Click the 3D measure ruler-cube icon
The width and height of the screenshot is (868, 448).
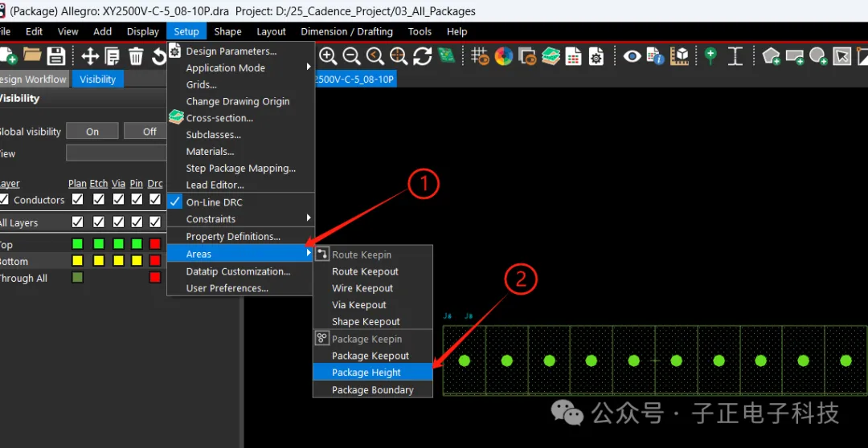679,56
